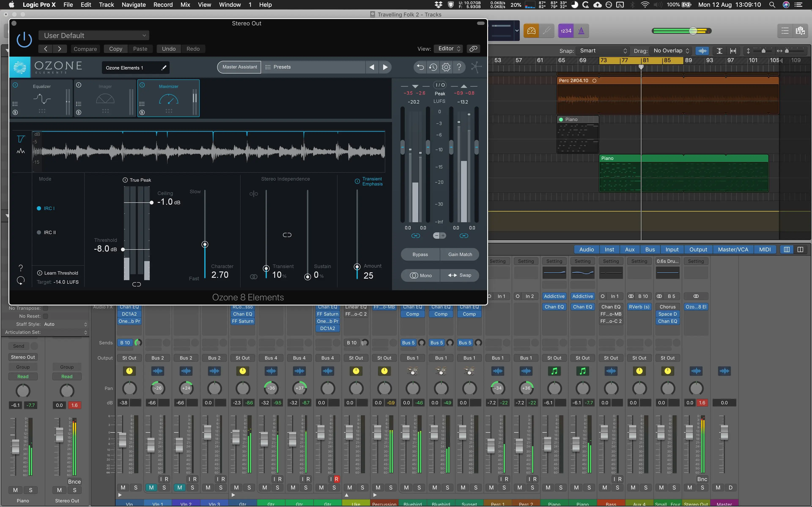The width and height of the screenshot is (812, 507).
Task: Click the Master Assistant button
Action: point(240,67)
